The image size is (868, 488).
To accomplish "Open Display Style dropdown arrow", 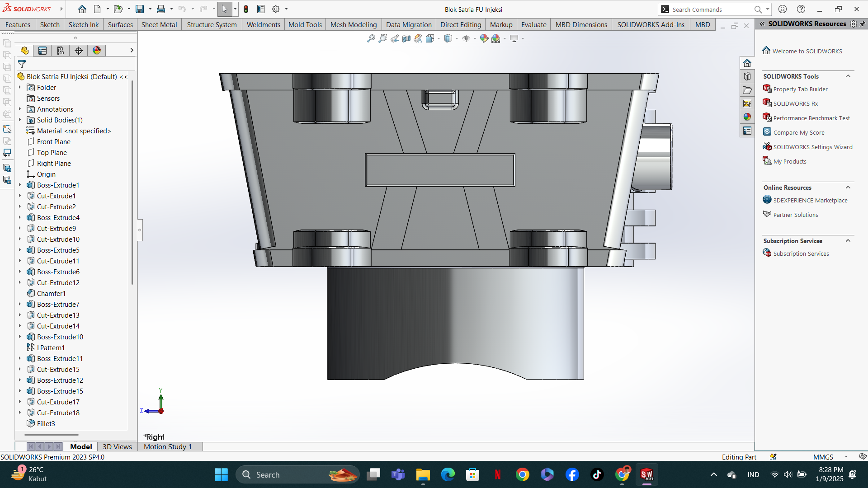I will click(457, 39).
